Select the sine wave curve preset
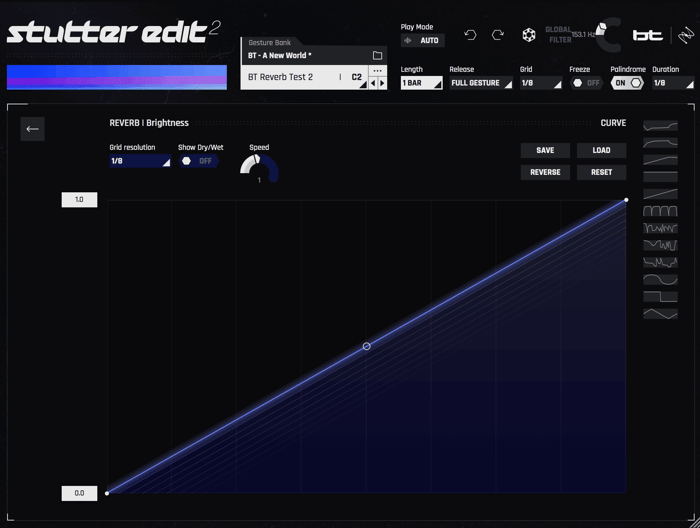 (660, 279)
